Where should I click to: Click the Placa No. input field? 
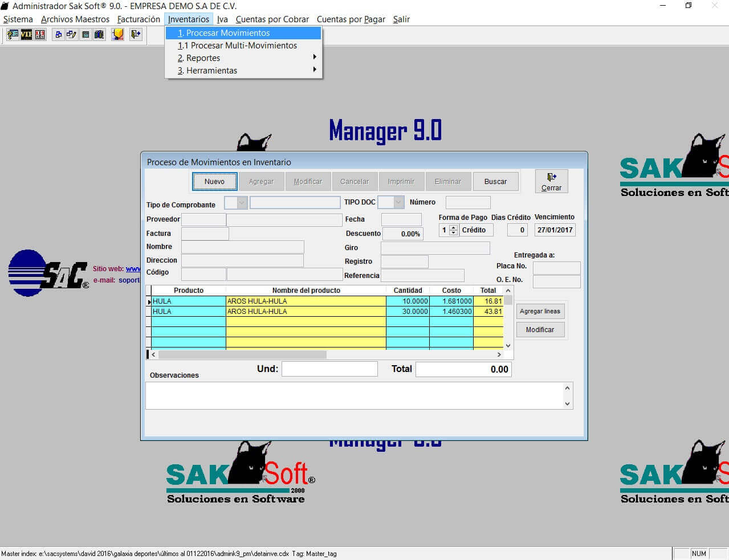click(557, 268)
